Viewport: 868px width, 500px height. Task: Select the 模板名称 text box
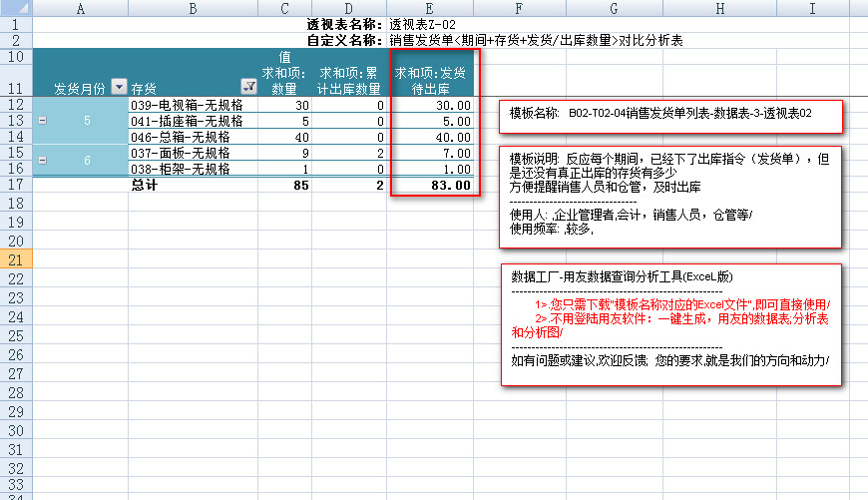[x=670, y=114]
